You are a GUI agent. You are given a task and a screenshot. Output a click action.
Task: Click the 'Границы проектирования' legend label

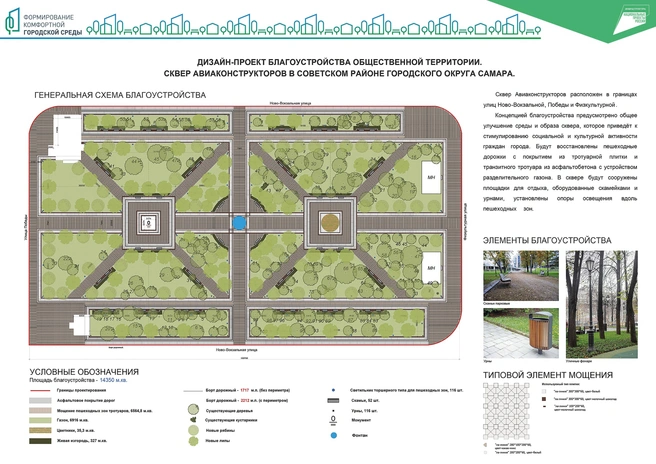pos(81,390)
